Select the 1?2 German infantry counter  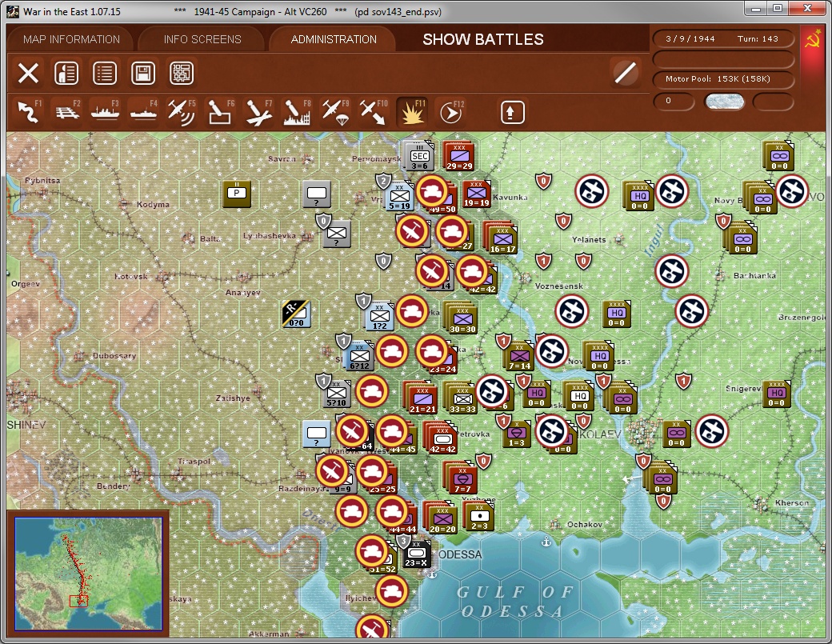[x=379, y=317]
